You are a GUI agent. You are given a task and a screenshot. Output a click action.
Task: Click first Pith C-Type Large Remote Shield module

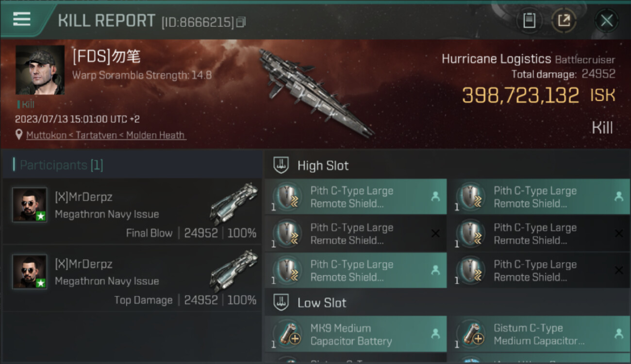point(355,197)
